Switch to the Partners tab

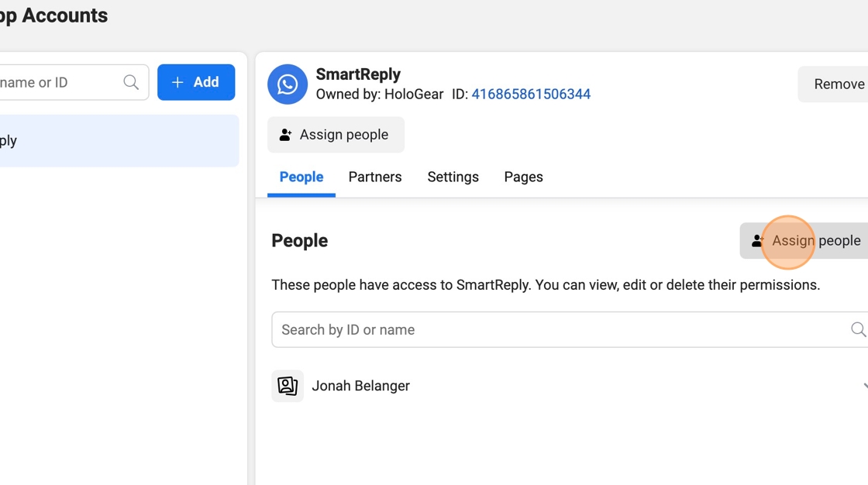point(375,177)
